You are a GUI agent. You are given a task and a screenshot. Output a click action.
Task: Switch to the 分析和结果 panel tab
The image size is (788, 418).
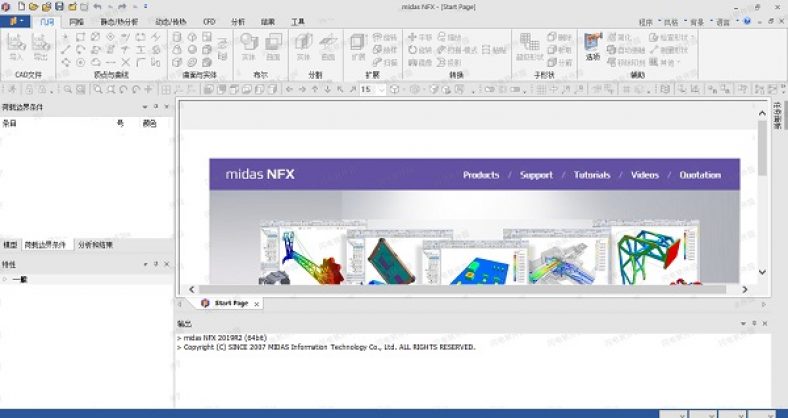tap(95, 245)
